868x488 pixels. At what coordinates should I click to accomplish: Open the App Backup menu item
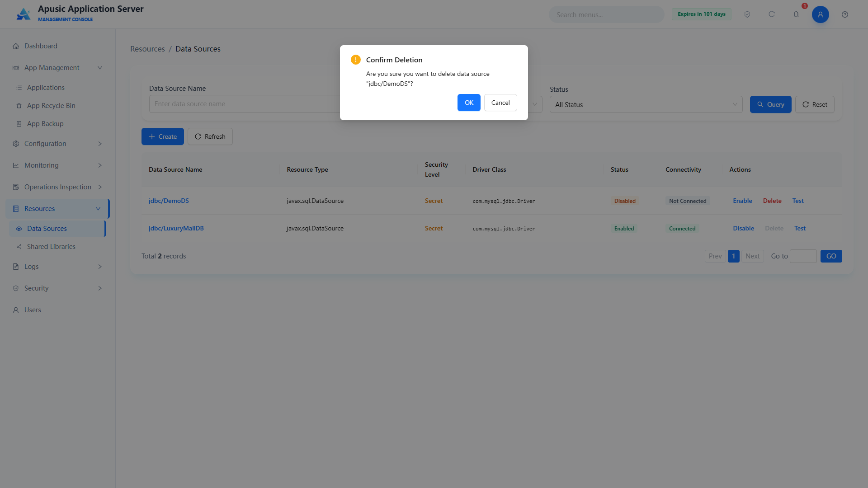(57, 124)
